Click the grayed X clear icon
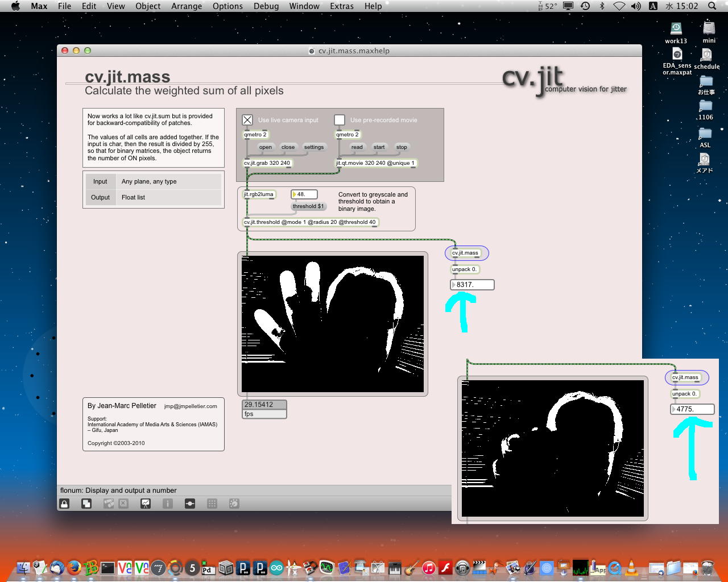 123,504
